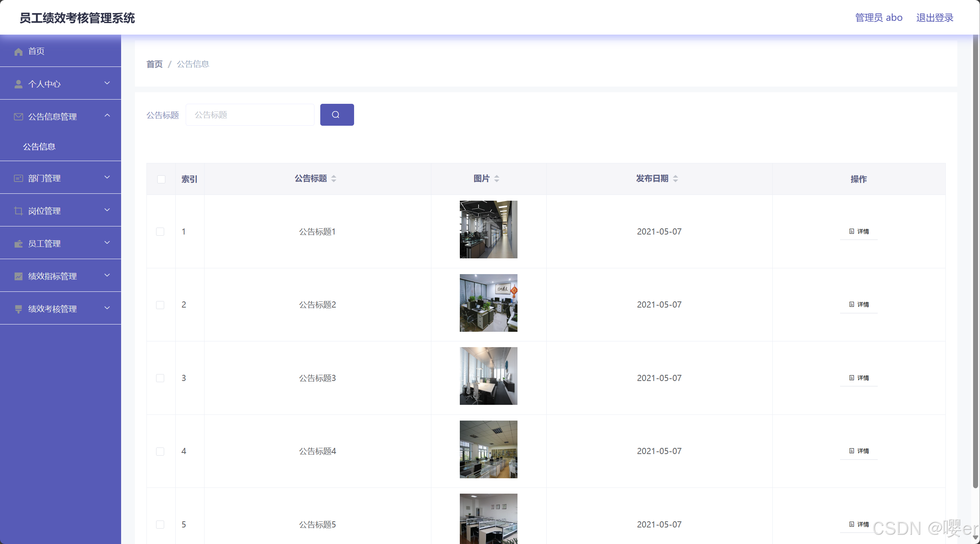
Task: Open the 公告信息 submenu item
Action: tap(39, 147)
